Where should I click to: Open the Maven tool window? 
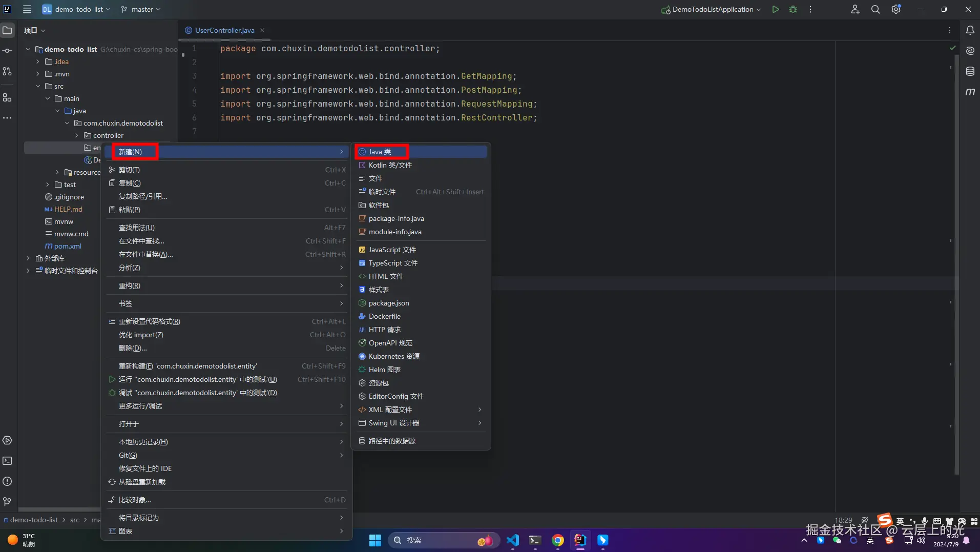pos(970,92)
